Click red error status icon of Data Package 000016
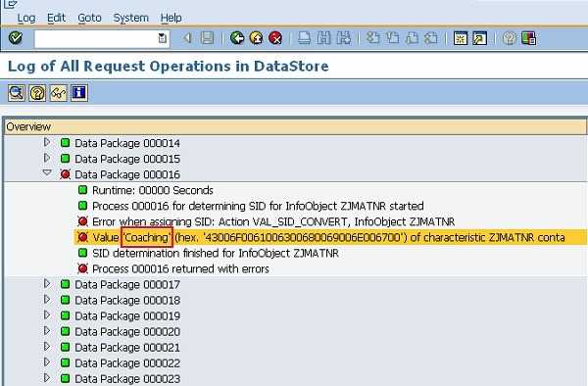Viewport: 588px width, 386px height. click(66, 174)
